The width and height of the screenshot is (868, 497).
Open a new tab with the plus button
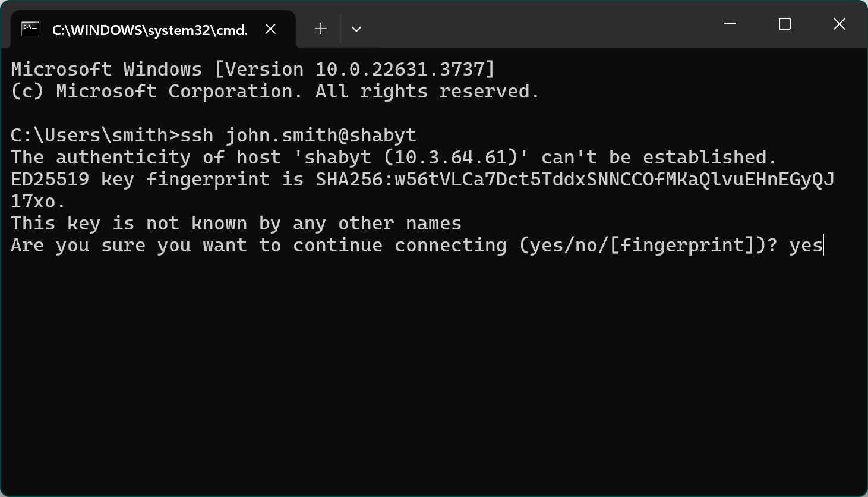click(x=321, y=29)
